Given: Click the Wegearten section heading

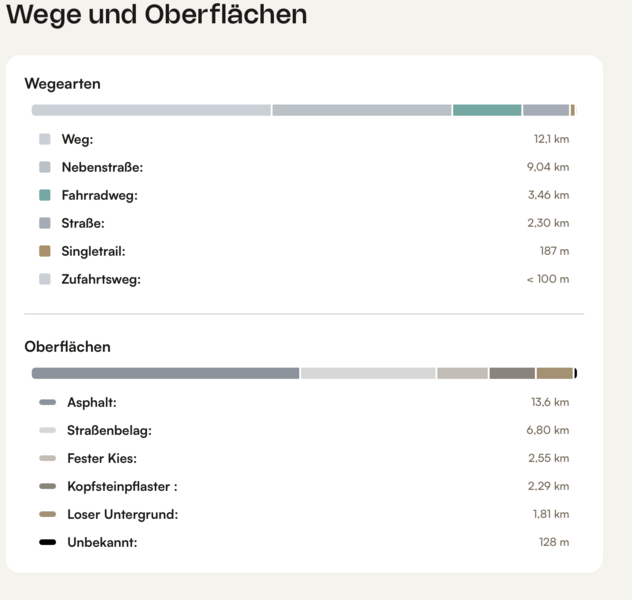Looking at the screenshot, I should click(63, 84).
